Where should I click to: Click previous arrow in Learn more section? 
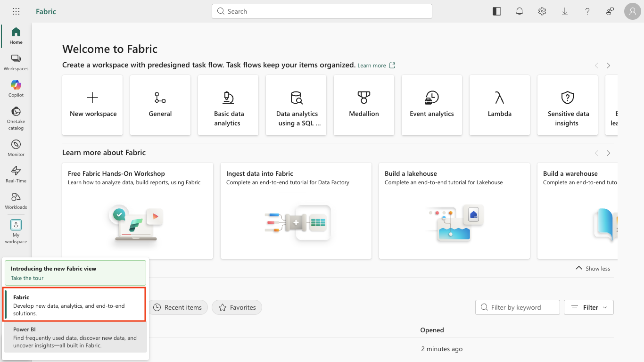pyautogui.click(x=596, y=153)
